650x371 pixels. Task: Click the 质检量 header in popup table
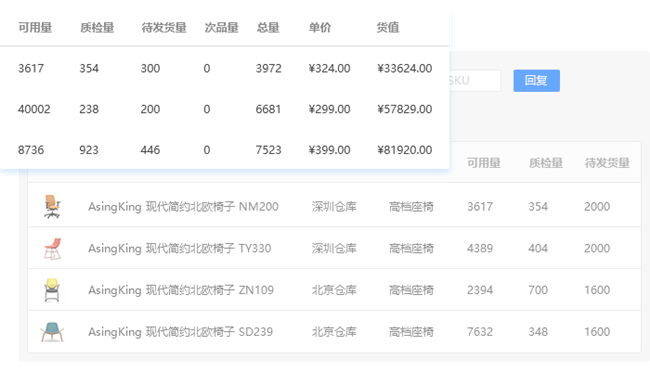click(x=97, y=28)
